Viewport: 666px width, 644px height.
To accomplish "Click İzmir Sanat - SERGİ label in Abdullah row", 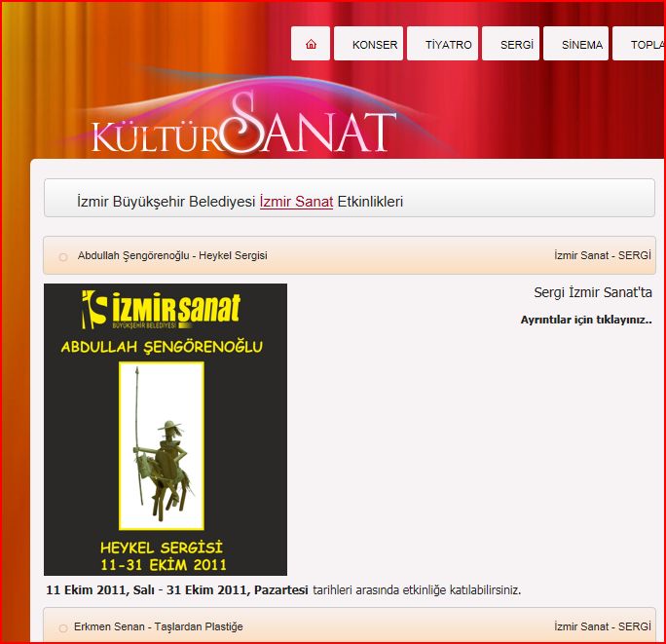I will [x=602, y=256].
